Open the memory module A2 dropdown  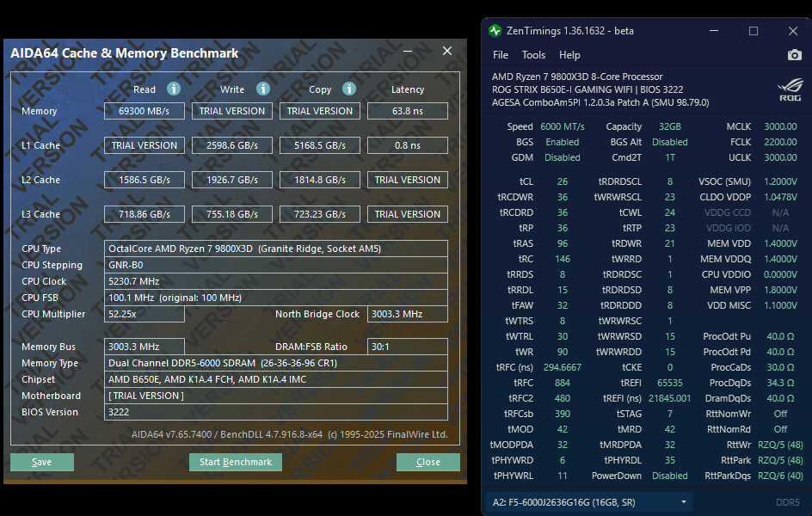589,502
